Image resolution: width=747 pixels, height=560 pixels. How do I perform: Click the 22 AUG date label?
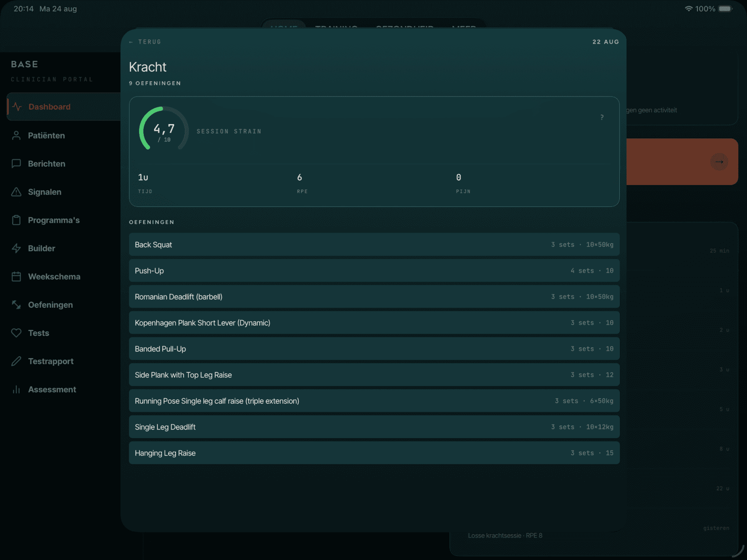(x=606, y=42)
